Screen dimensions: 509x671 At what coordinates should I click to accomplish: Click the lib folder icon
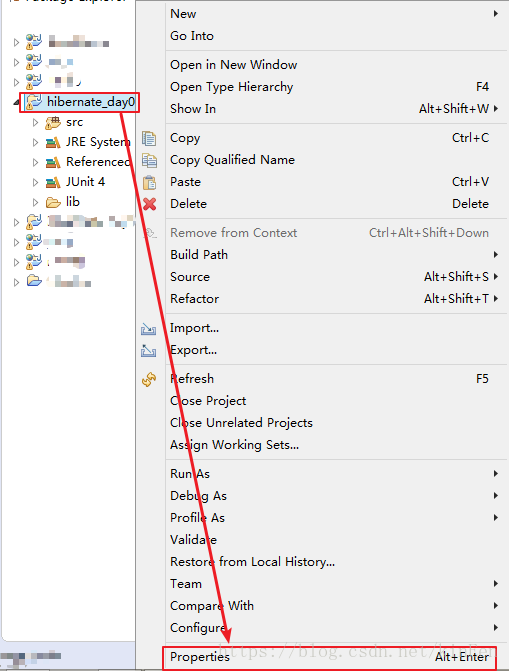pyautogui.click(x=53, y=202)
